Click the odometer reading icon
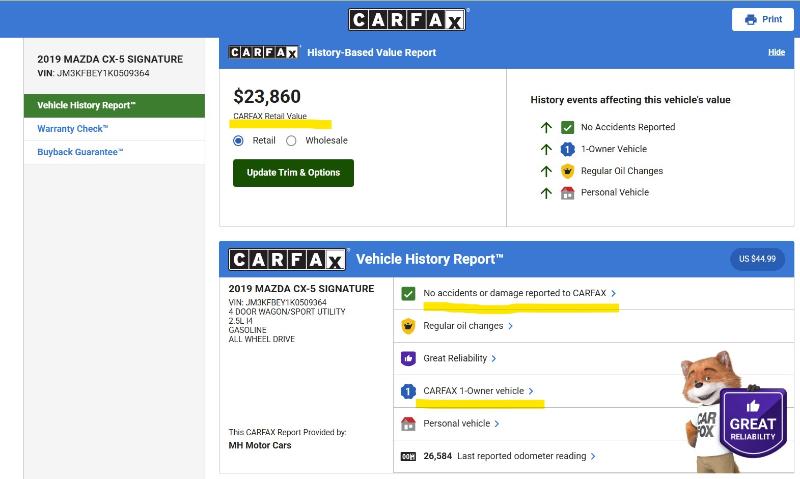Image resolution: width=800 pixels, height=479 pixels. click(408, 456)
